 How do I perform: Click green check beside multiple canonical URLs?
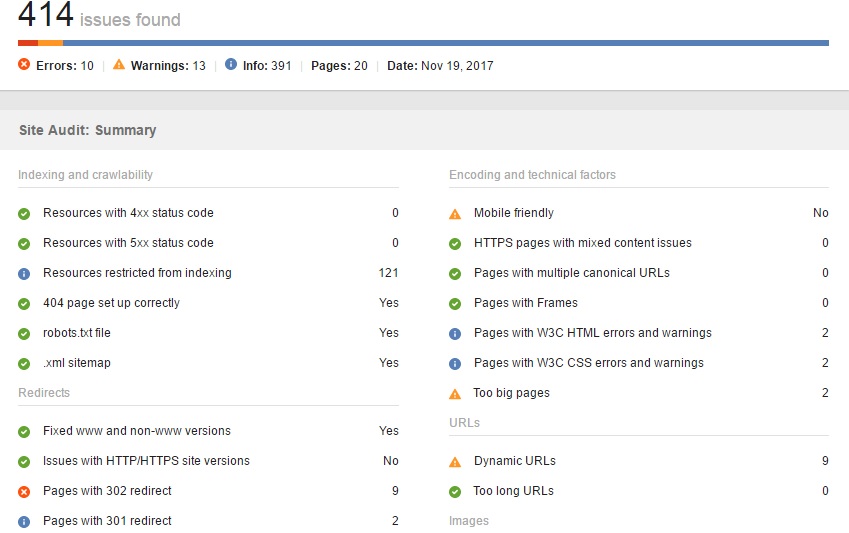tap(455, 274)
